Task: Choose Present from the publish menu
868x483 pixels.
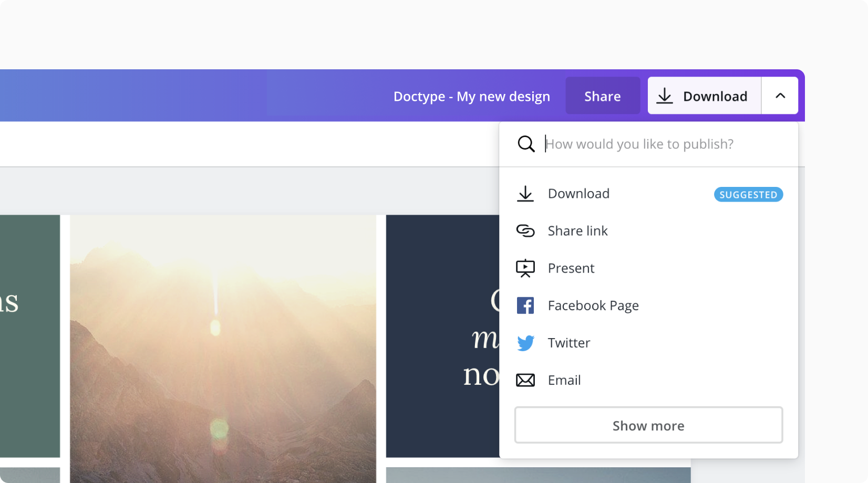Action: tap(571, 268)
